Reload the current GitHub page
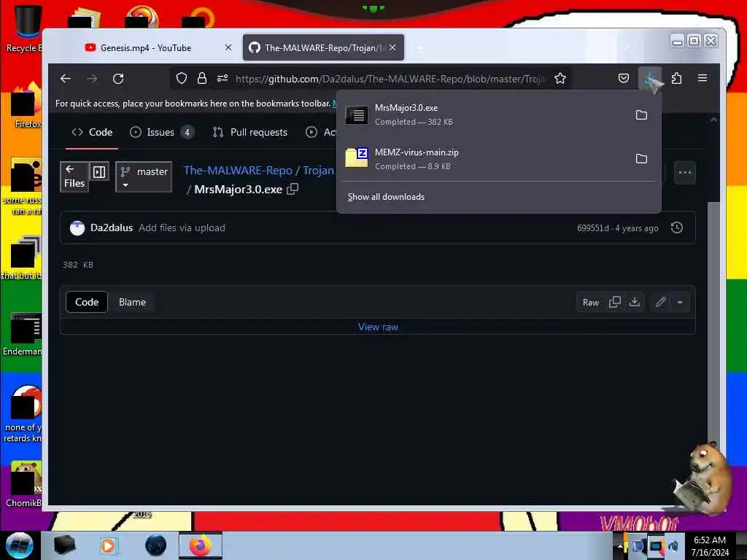 (x=118, y=79)
